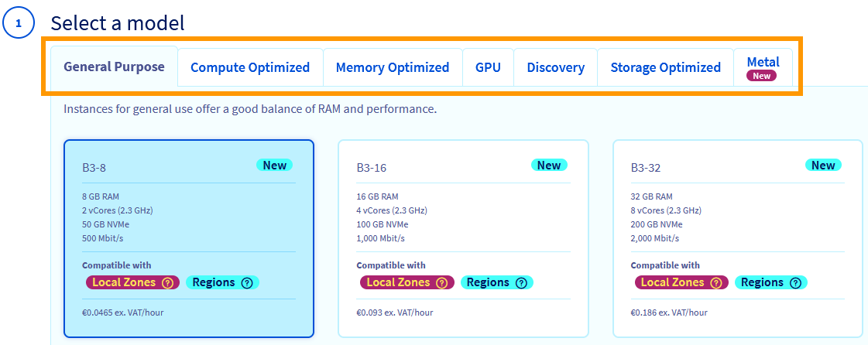Go to the Storage Optimized tab
The image size is (868, 345).
[665, 67]
